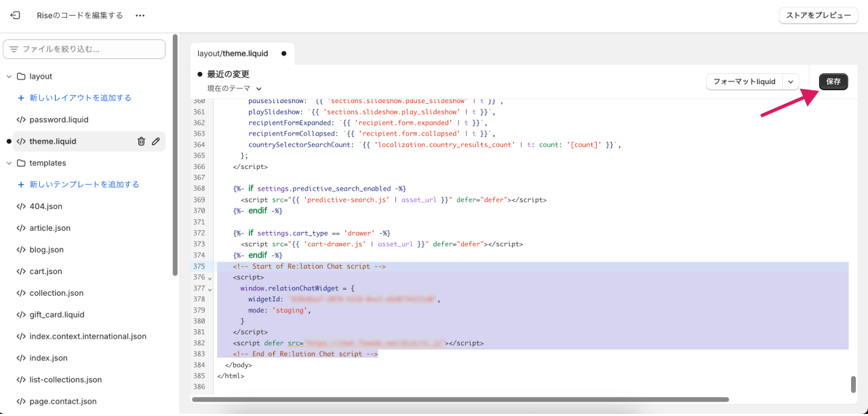Rename theme.liquid using the pencil icon
The image size is (868, 416).
[x=156, y=141]
